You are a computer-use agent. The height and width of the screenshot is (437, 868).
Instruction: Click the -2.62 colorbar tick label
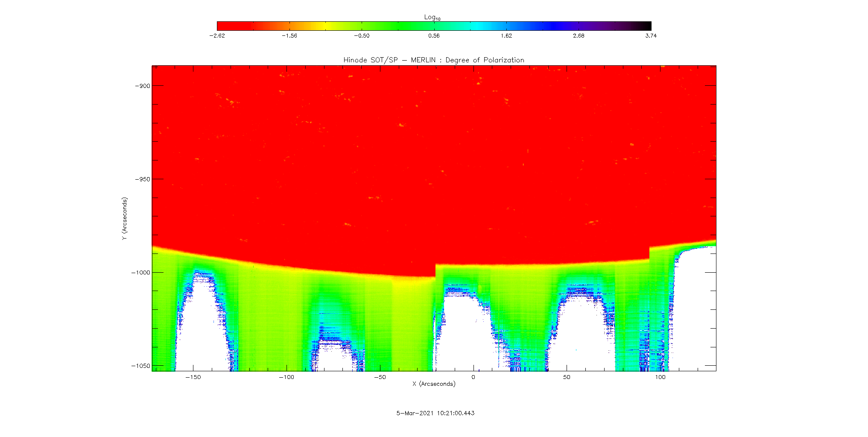pyautogui.click(x=217, y=36)
